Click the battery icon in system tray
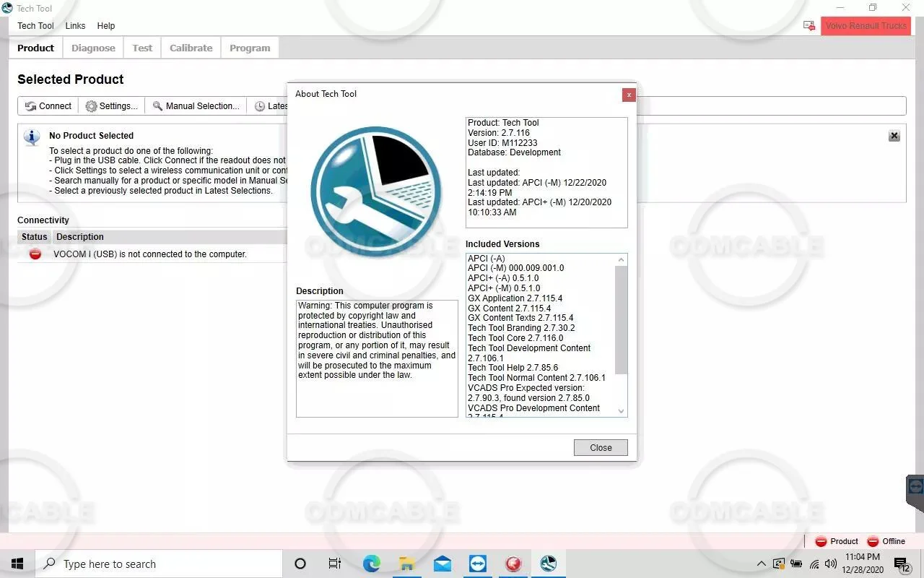 point(797,564)
